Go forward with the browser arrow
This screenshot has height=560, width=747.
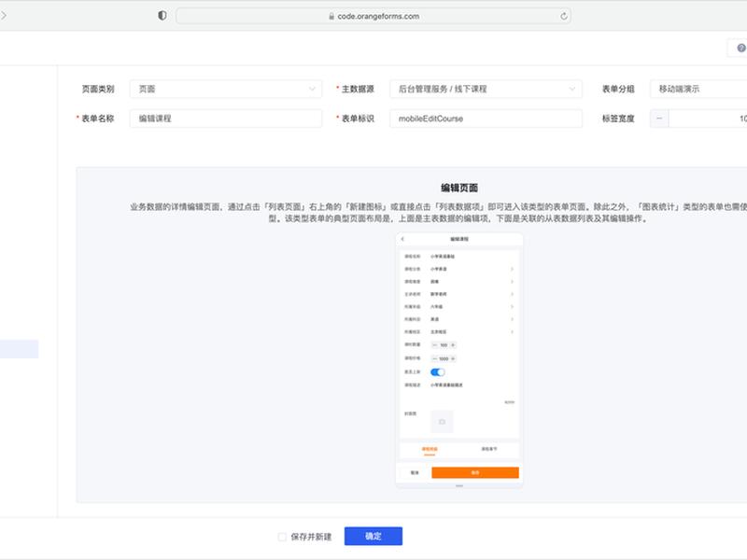coord(4,16)
